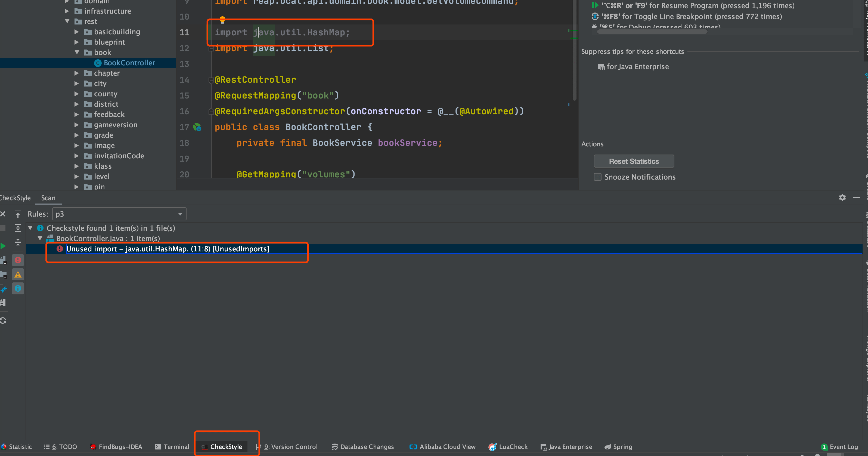Image resolution: width=868 pixels, height=456 pixels.
Task: Open 9: Version Control tool window
Action: (287, 447)
